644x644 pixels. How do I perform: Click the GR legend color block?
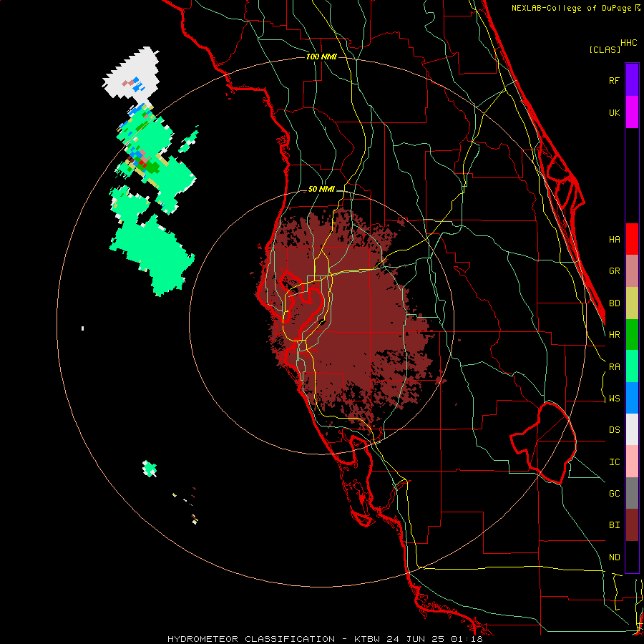[x=632, y=271]
